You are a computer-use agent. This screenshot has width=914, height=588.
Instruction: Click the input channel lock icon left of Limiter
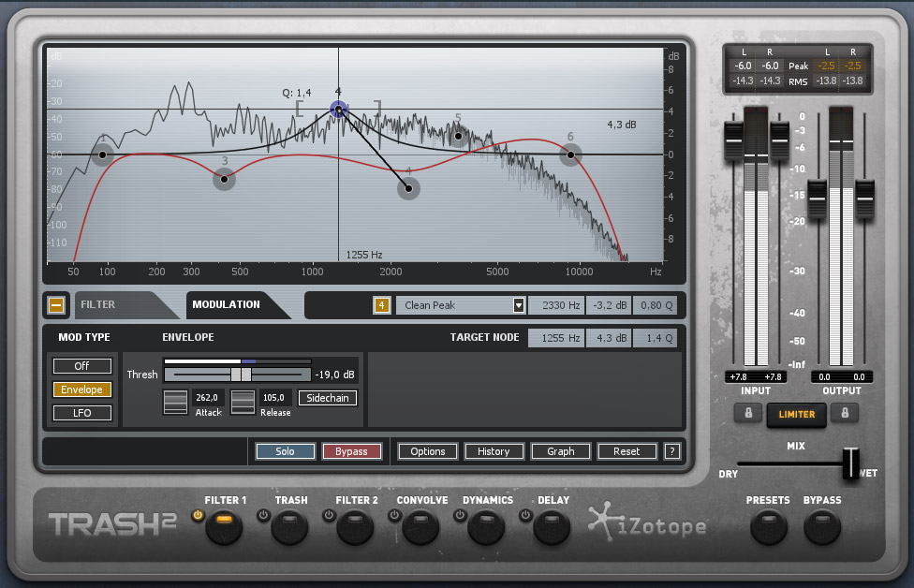[x=748, y=414]
